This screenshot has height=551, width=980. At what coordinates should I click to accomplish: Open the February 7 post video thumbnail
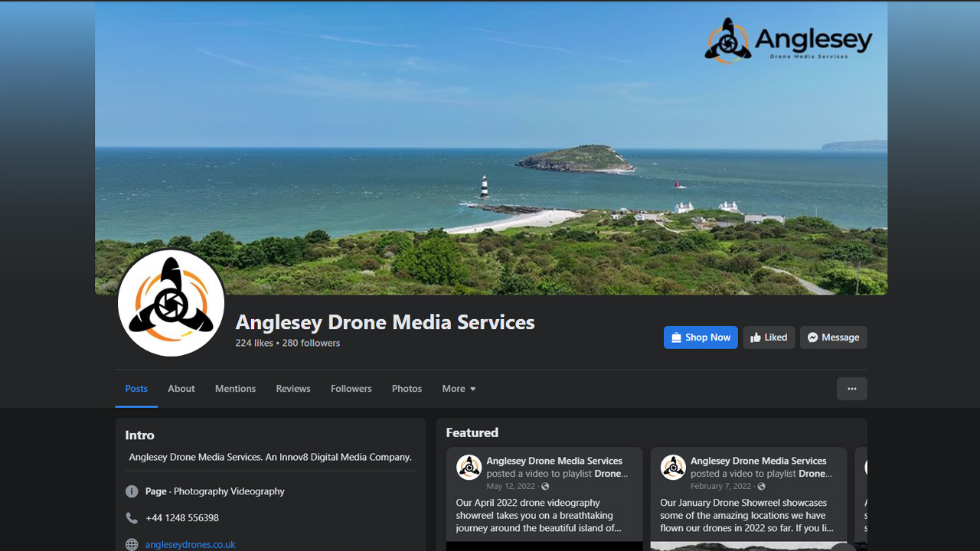pos(749,546)
